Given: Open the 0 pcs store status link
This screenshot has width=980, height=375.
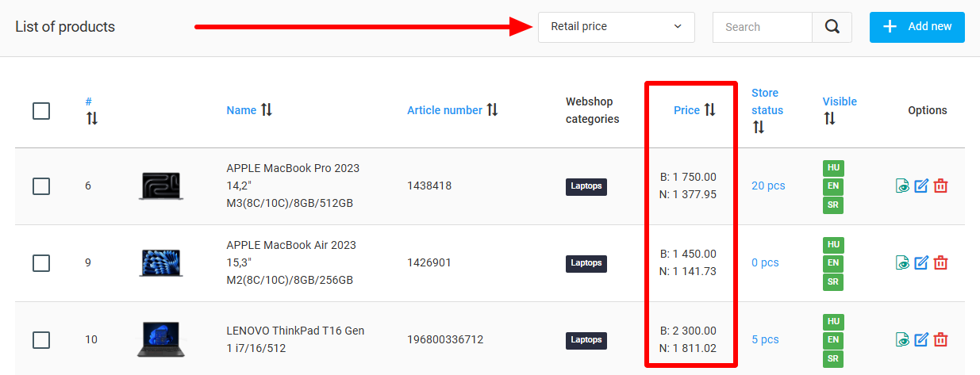Looking at the screenshot, I should click(x=765, y=262).
